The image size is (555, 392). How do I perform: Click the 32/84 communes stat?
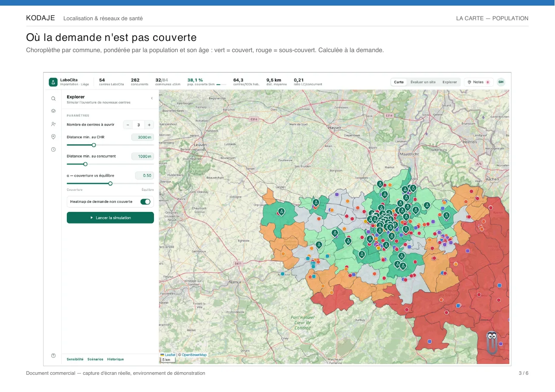(168, 82)
